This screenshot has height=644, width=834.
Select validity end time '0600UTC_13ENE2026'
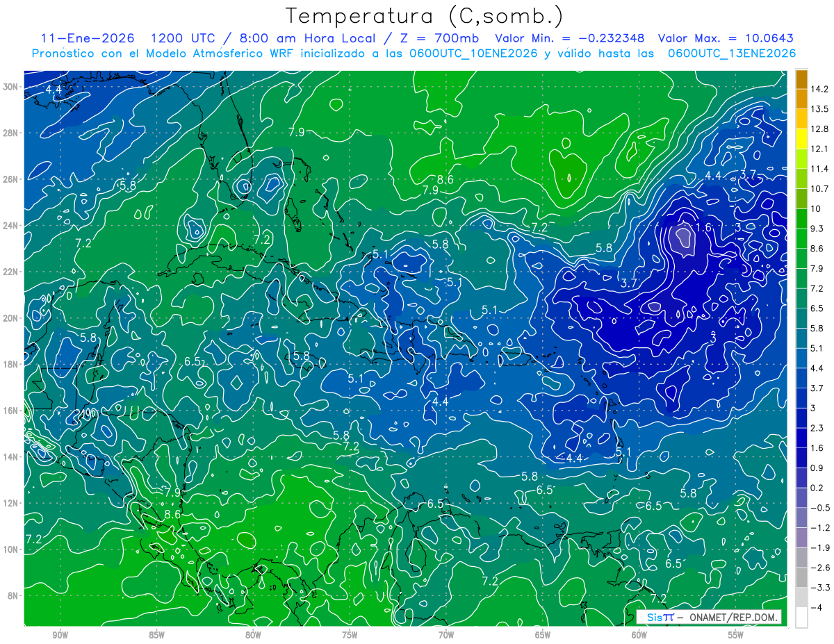coord(732,53)
